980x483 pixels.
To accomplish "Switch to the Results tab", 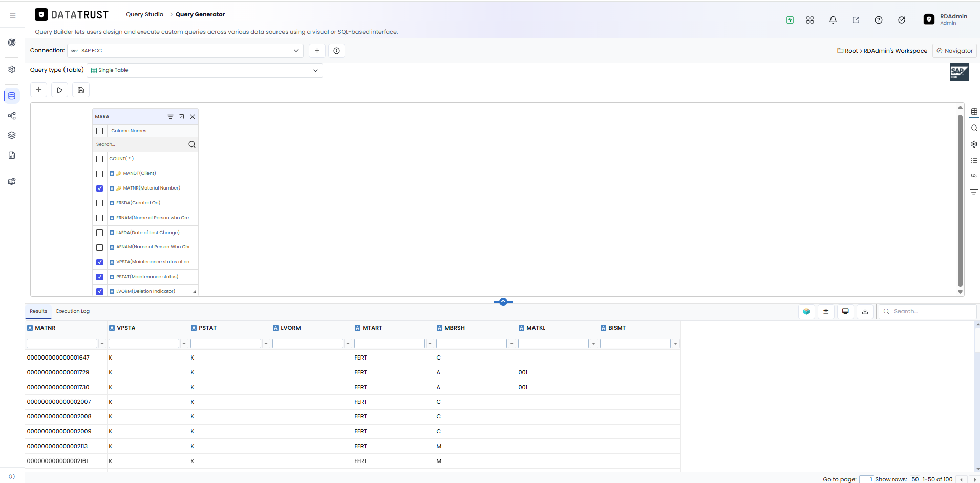I will coord(38,311).
